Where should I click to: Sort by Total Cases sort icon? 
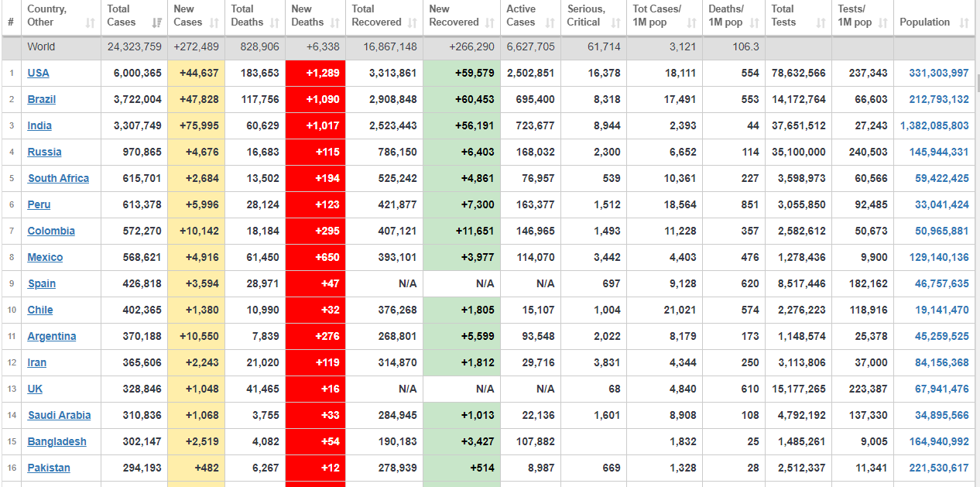[x=158, y=23]
